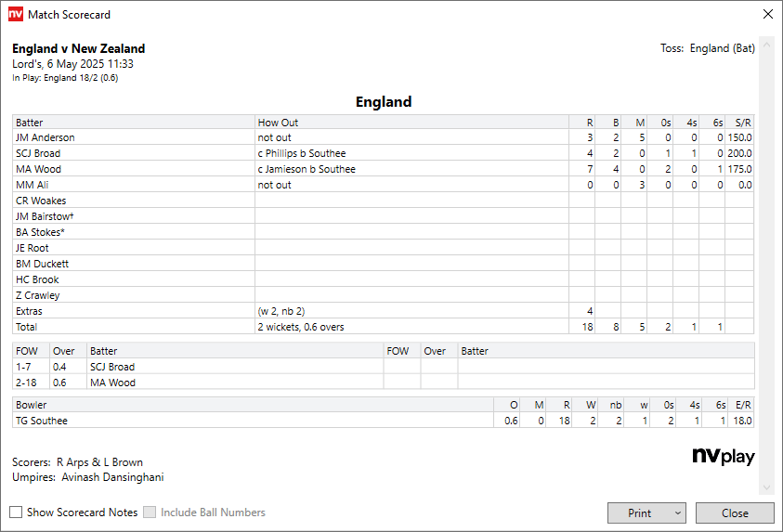Enable Show Scorecard Notes checkbox
This screenshot has width=783, height=532.
[x=17, y=513]
